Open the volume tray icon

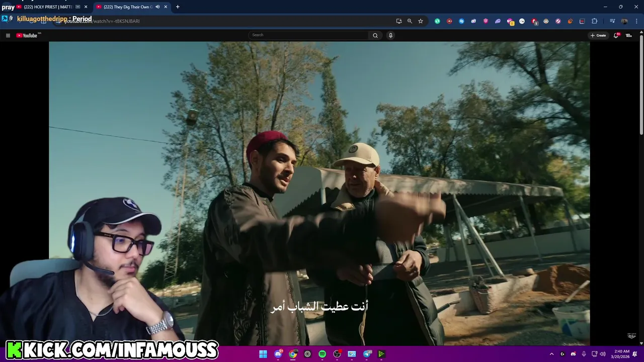click(603, 354)
